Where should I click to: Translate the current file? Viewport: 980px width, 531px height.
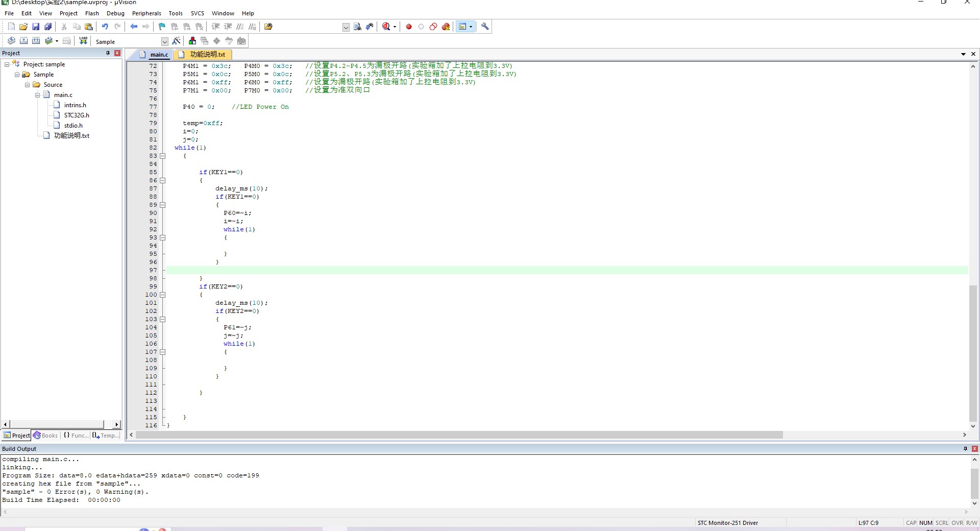click(x=11, y=41)
